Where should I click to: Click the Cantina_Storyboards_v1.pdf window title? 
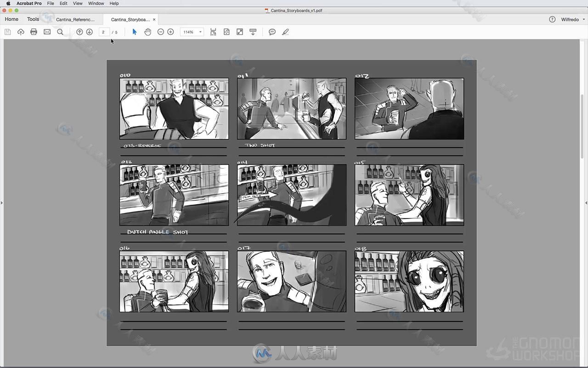(x=296, y=10)
